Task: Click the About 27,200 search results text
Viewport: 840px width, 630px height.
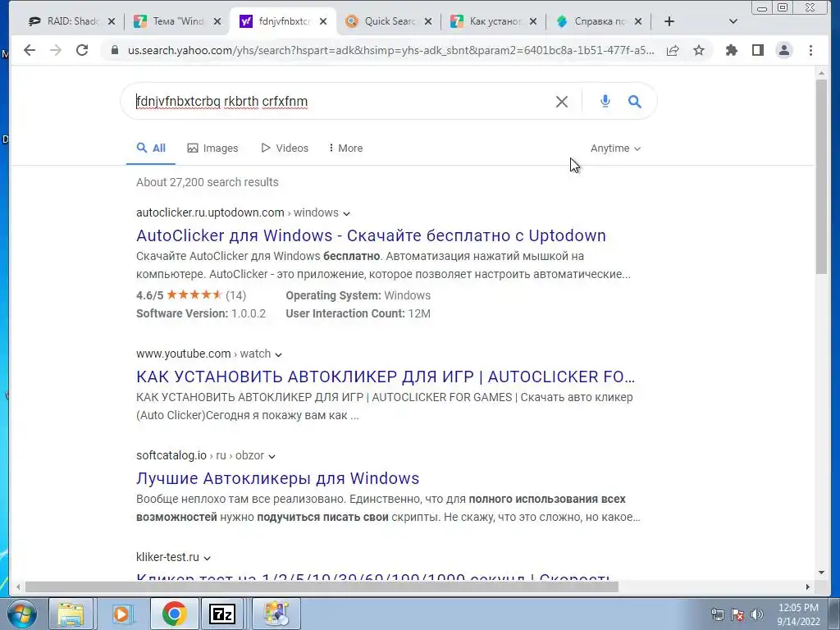Action: [208, 182]
